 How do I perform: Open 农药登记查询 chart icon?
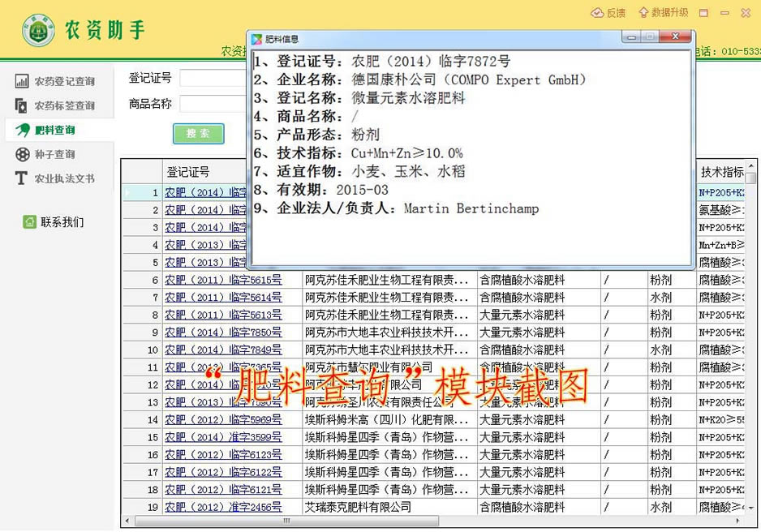[x=22, y=81]
